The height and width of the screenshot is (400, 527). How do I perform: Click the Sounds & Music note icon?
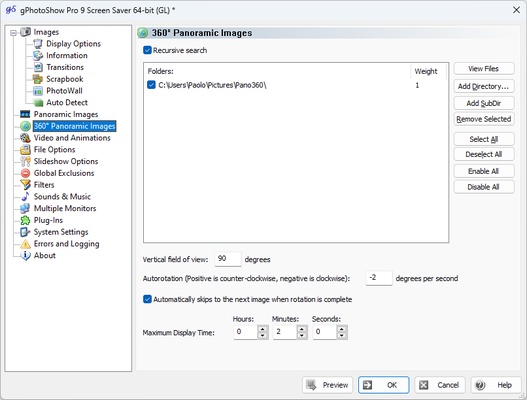point(25,197)
